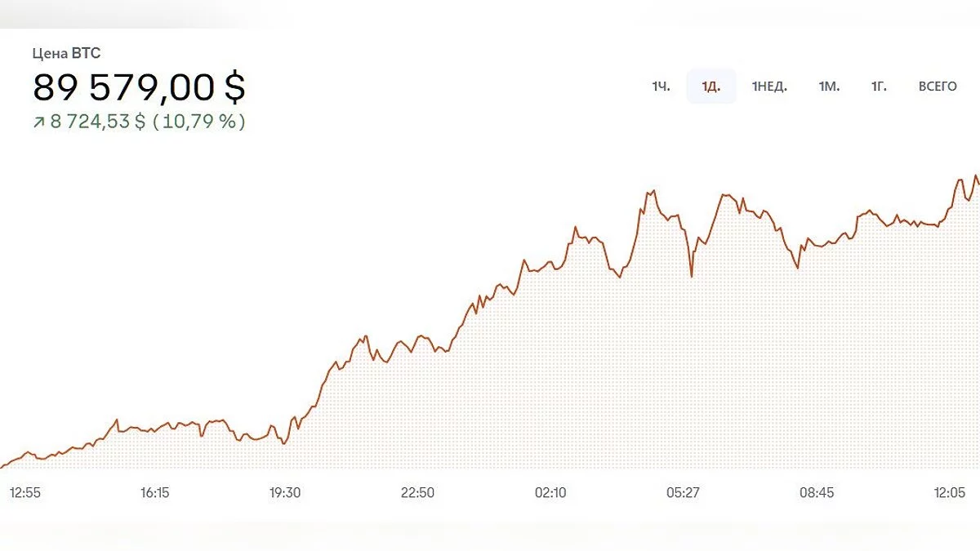Click the 8 724,53 $ change amount
The image size is (980, 551).
98,122
